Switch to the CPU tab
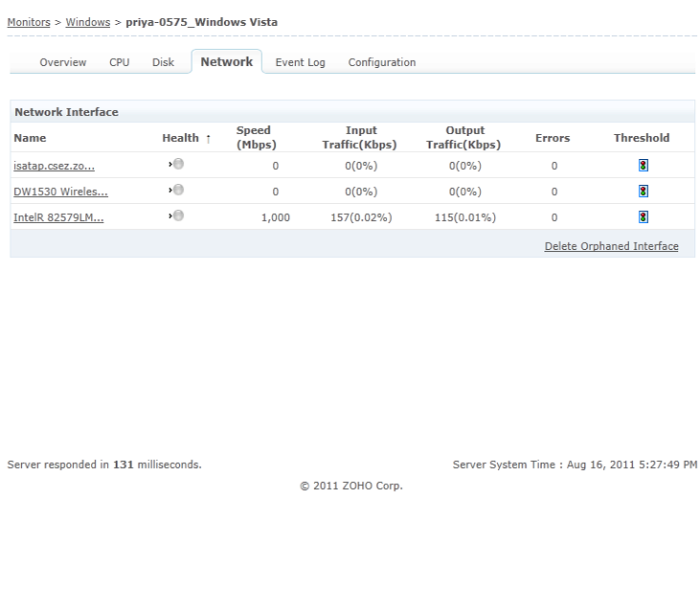 (119, 62)
